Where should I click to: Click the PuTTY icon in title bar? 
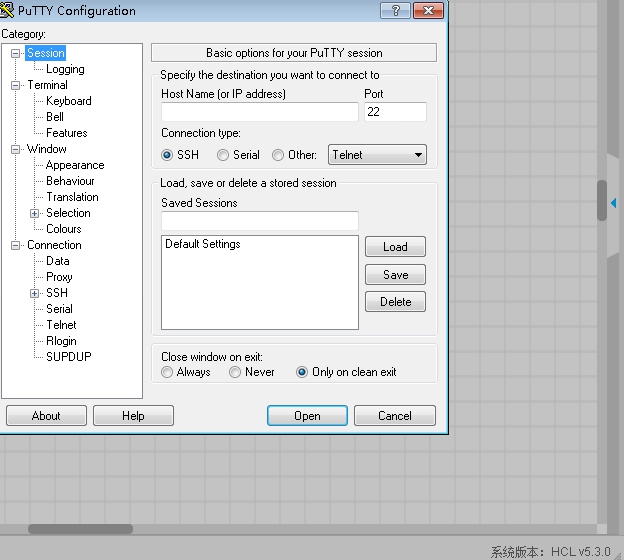pyautogui.click(x=6, y=10)
